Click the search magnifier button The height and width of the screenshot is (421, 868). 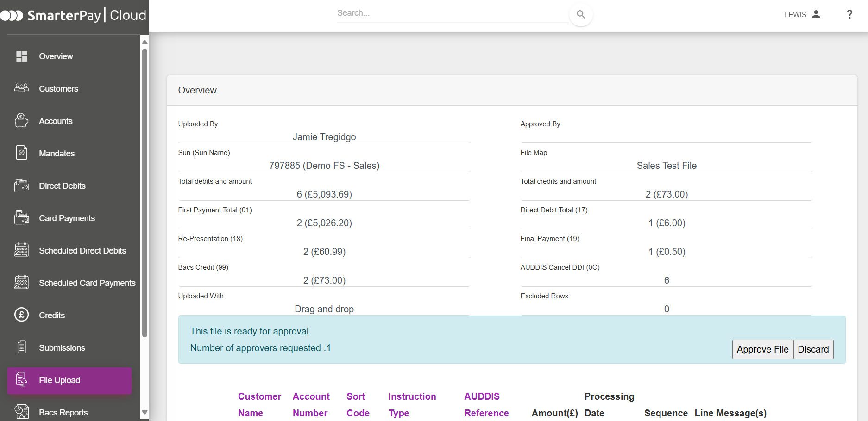pos(580,15)
